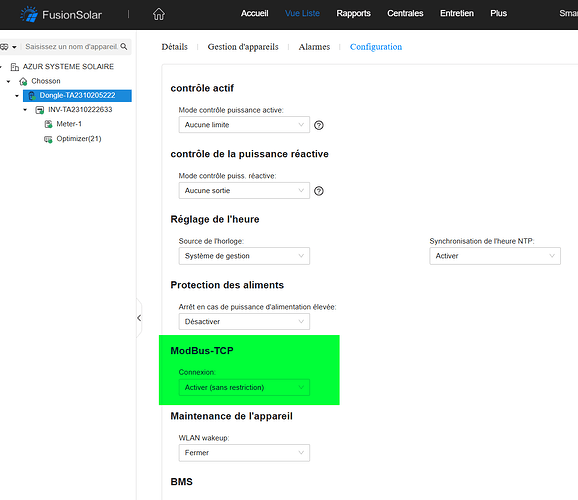Image resolution: width=578 pixels, height=500 pixels.
Task: Open the Centrales menu
Action: pyautogui.click(x=405, y=13)
